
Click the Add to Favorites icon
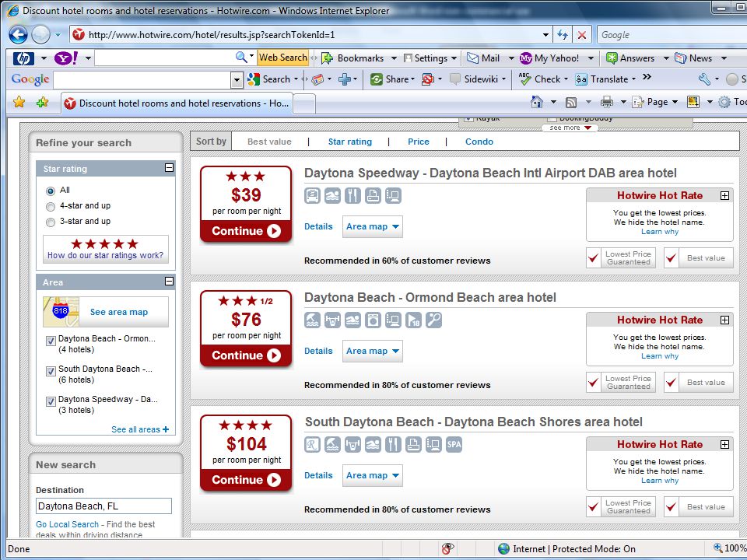click(x=42, y=102)
